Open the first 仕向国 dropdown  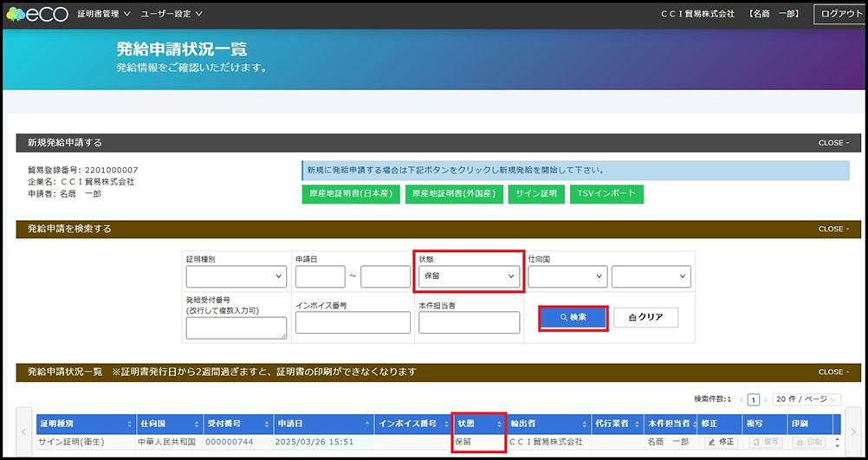click(x=568, y=276)
